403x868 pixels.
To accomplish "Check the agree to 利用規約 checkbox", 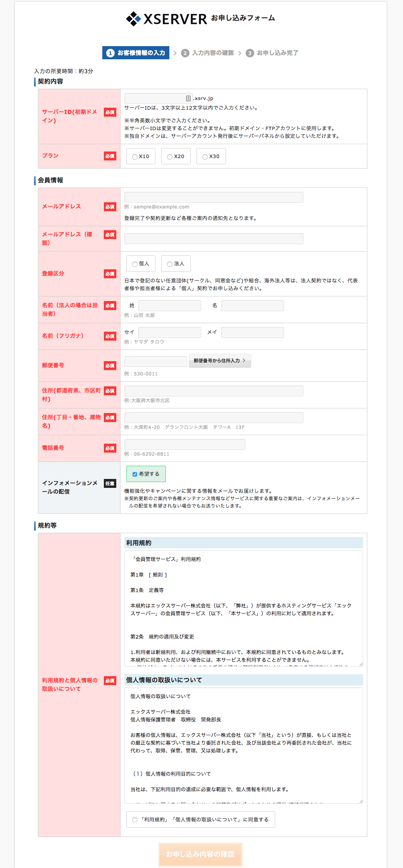I will coord(135,820).
